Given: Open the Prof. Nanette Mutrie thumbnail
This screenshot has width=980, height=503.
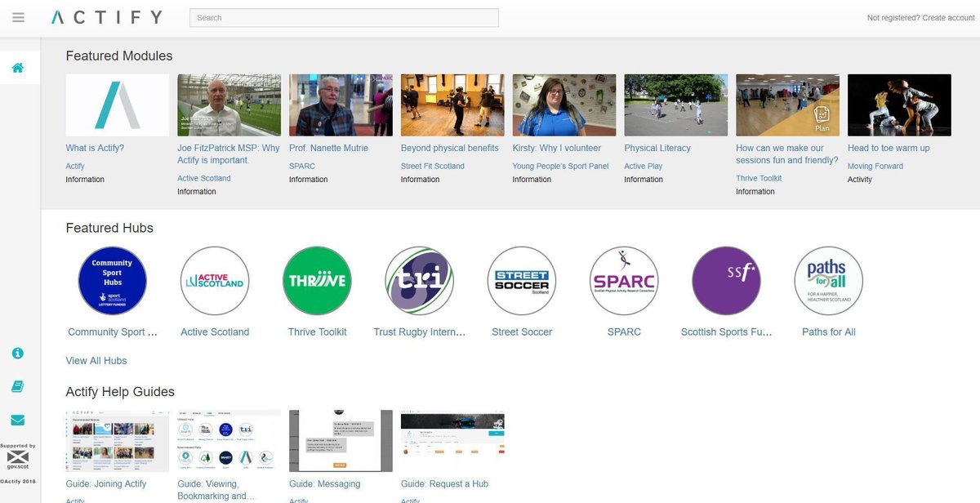Looking at the screenshot, I should pos(341,105).
